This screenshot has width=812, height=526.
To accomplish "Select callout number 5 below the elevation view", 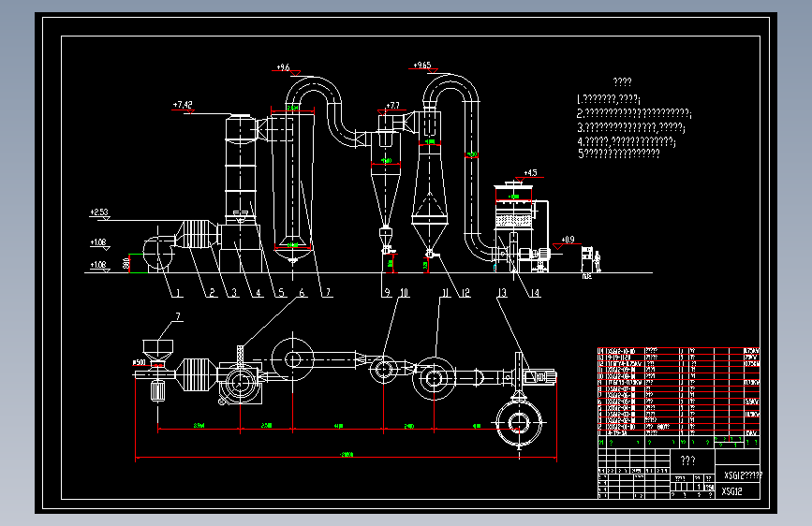I will (281, 293).
